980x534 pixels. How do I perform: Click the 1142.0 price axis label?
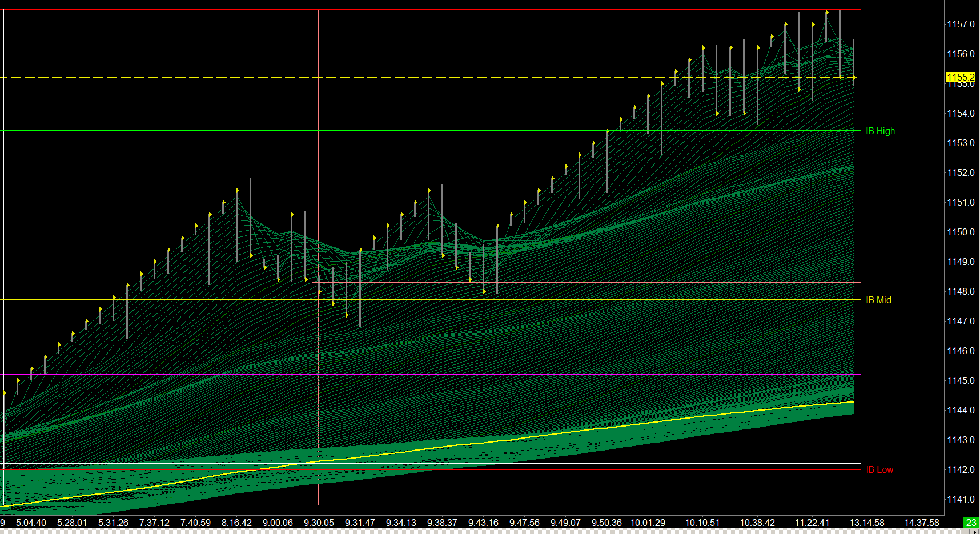[x=961, y=470]
